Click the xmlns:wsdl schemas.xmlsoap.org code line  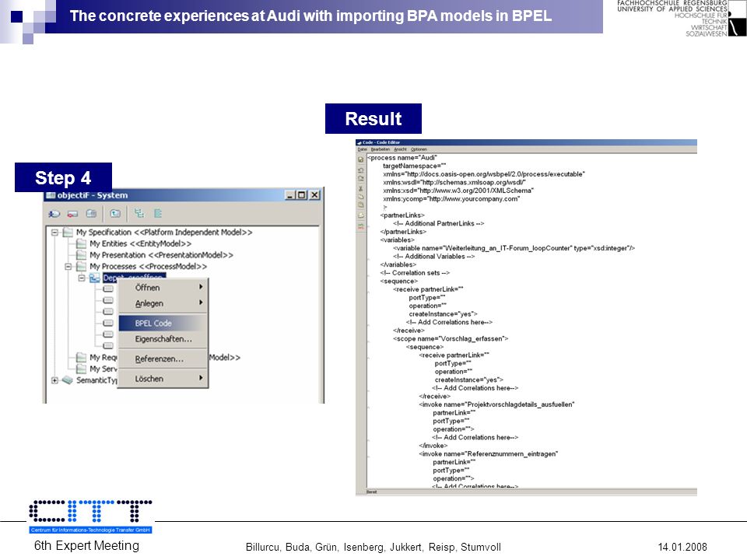454,182
